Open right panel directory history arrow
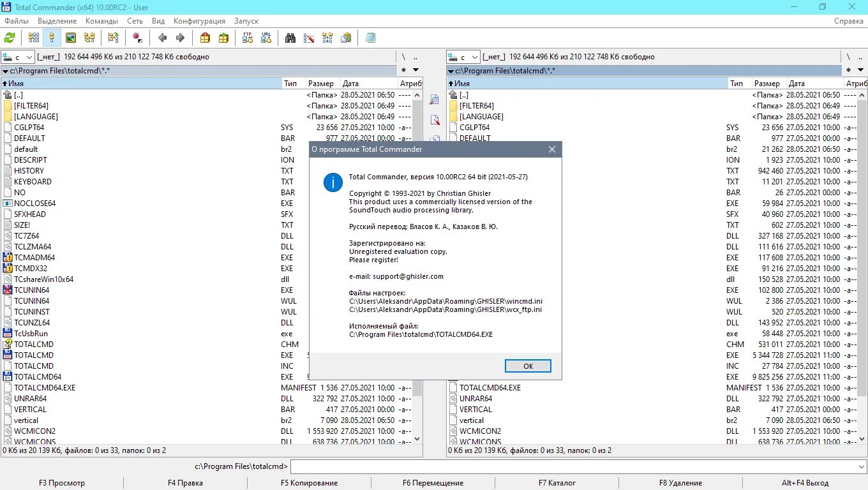The width and height of the screenshot is (868, 490). click(x=861, y=70)
